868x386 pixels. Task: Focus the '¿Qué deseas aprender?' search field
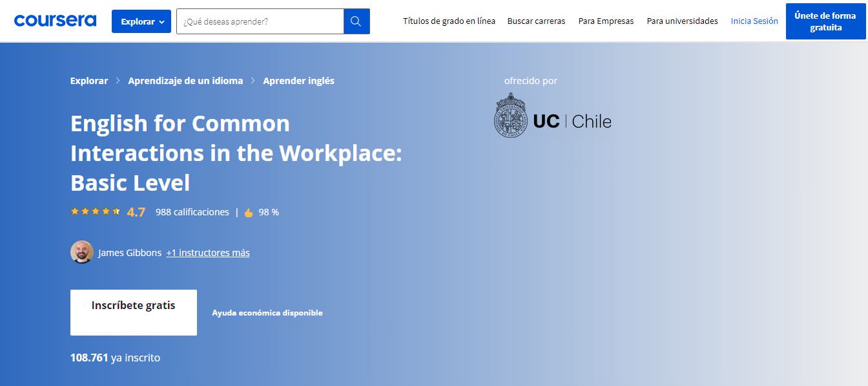pos(260,21)
